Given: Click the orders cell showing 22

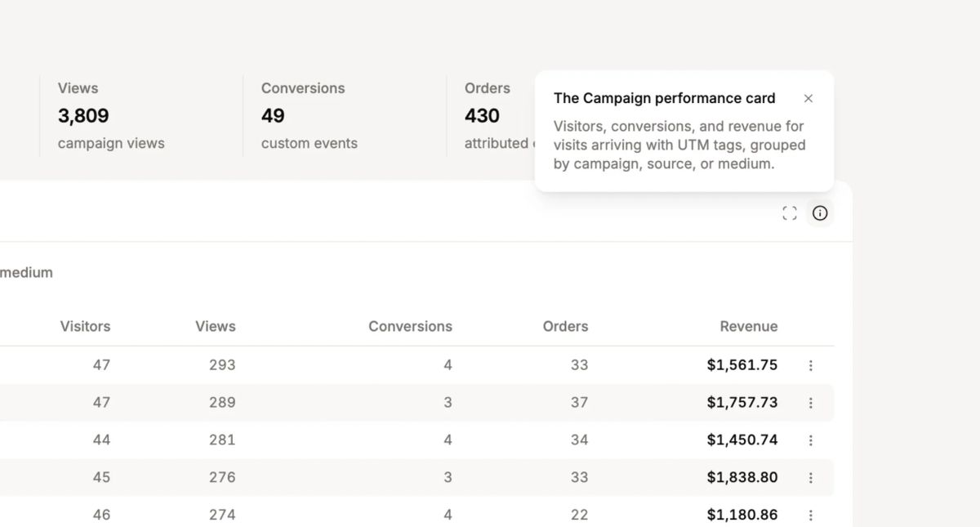Looking at the screenshot, I should 580,515.
